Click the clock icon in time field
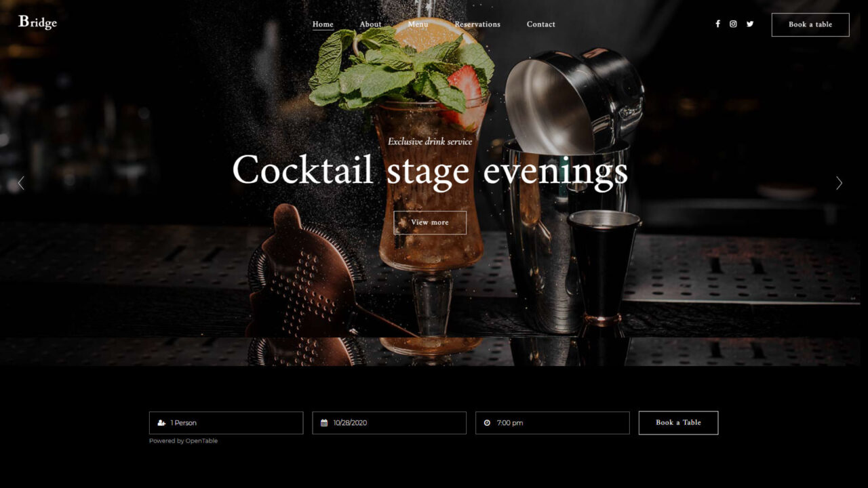The height and width of the screenshot is (488, 868). (487, 423)
